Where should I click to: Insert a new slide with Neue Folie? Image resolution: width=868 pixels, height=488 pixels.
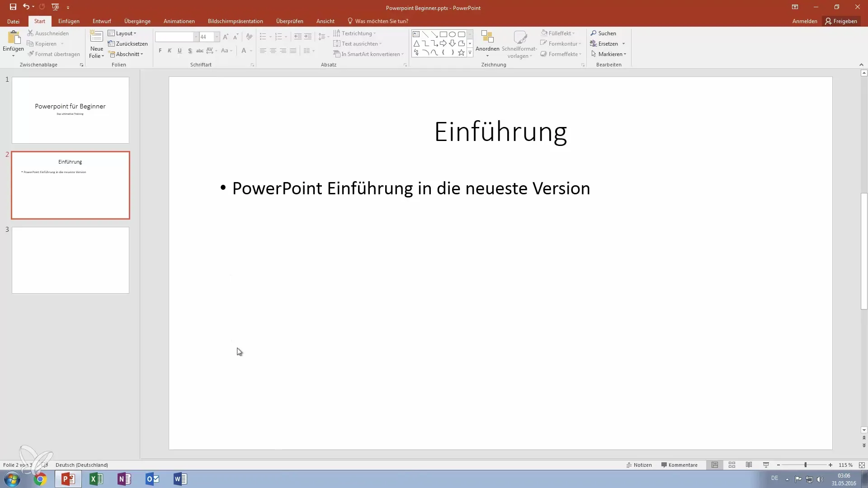[96, 44]
